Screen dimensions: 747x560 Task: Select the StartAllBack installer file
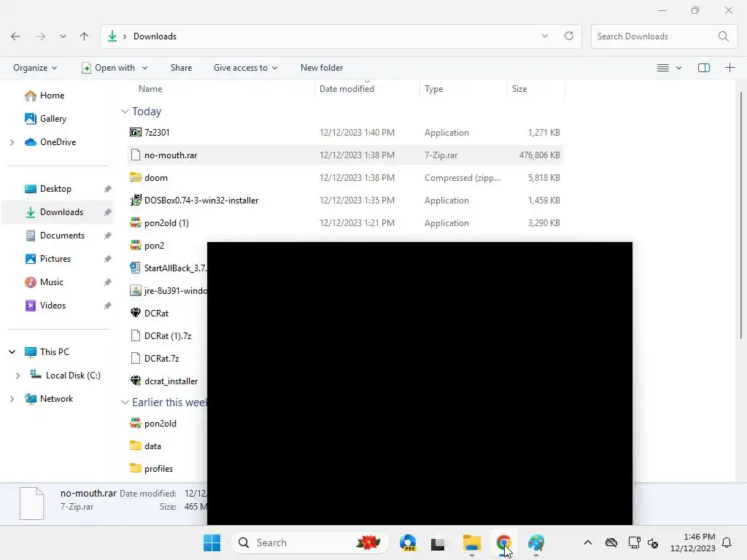(x=167, y=268)
